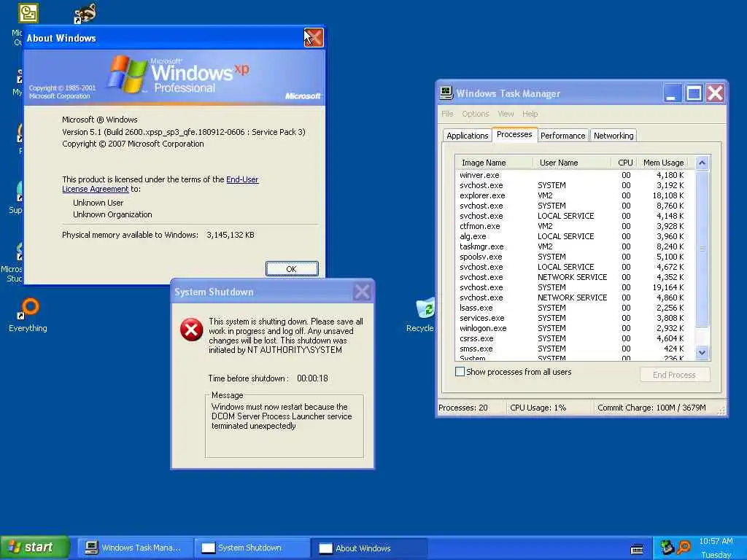This screenshot has height=560, width=747.
Task: Select svchost.exe using 19,164 K memory
Action: pyautogui.click(x=575, y=287)
